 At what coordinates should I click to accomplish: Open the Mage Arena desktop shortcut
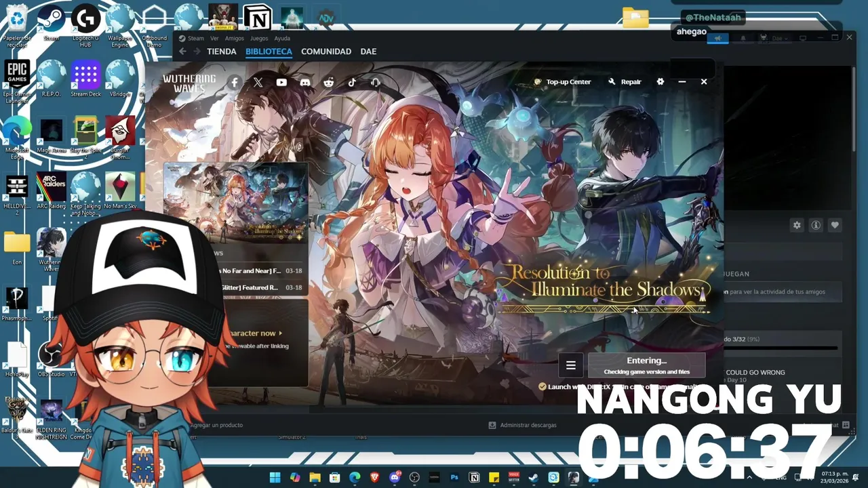pos(52,135)
